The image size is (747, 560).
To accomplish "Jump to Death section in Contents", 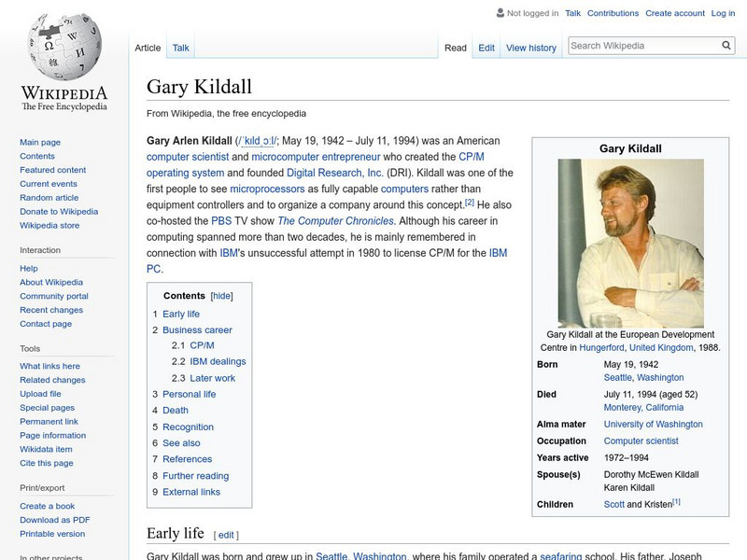I will click(x=176, y=410).
